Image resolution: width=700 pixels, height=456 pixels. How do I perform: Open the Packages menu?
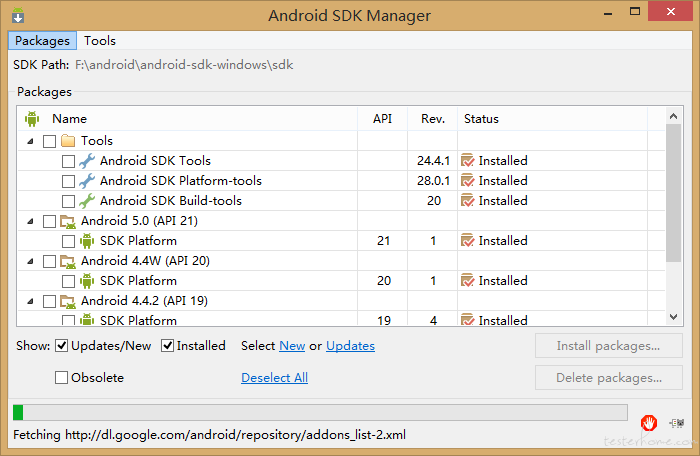pyautogui.click(x=42, y=41)
